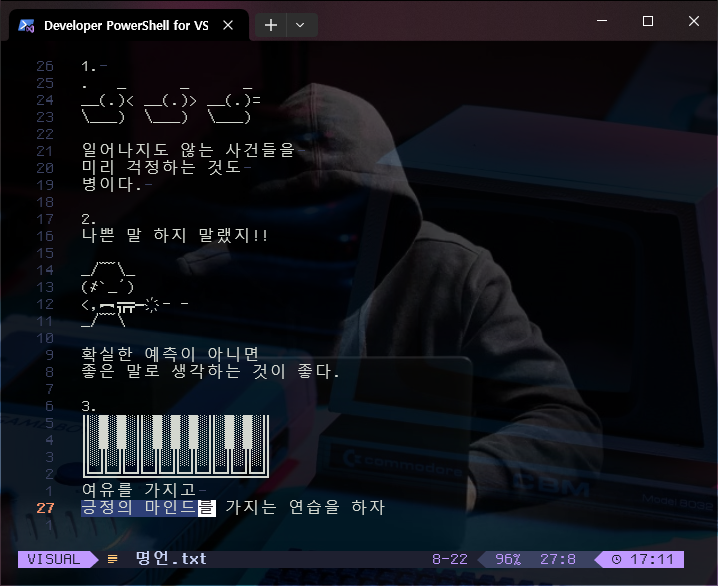
Task: Minimize the terminal window
Action: [x=602, y=21]
